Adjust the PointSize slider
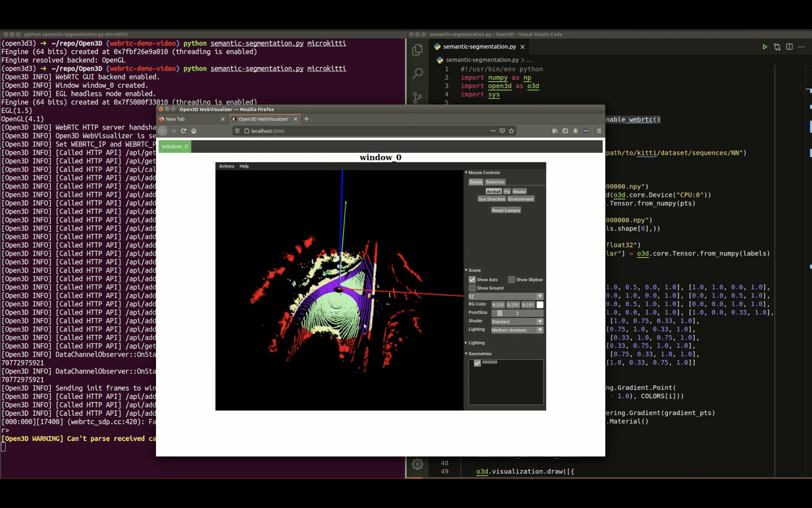 pos(517,313)
